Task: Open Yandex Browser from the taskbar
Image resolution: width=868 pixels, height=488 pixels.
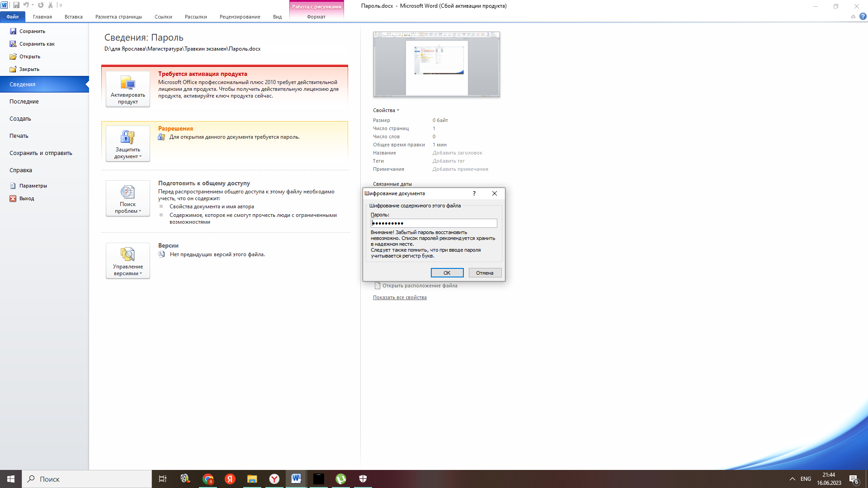Action: [x=274, y=479]
